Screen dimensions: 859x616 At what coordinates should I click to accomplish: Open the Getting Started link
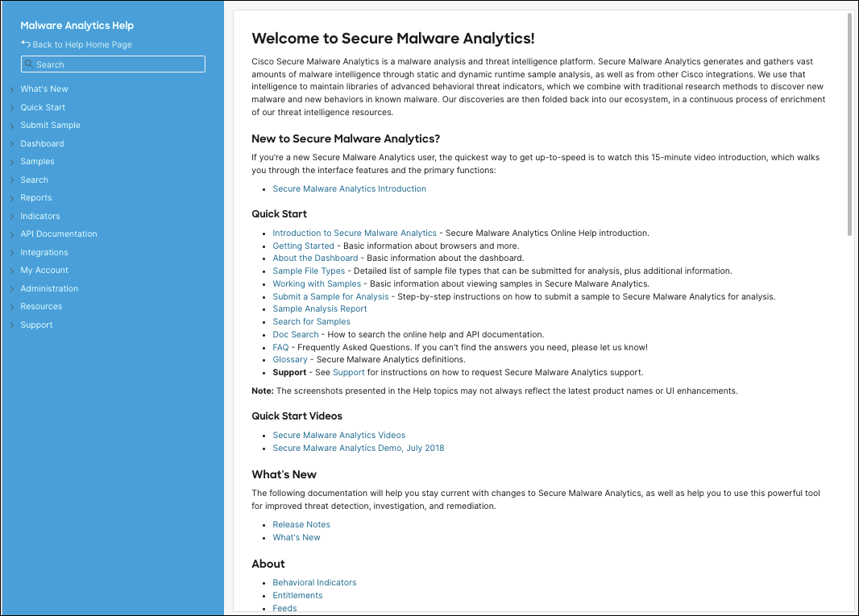[303, 246]
